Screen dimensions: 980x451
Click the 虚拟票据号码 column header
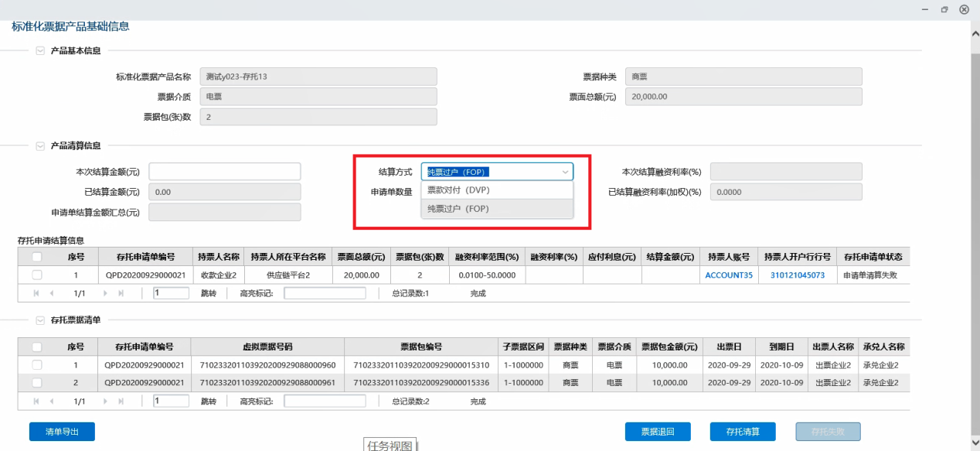[x=267, y=347]
